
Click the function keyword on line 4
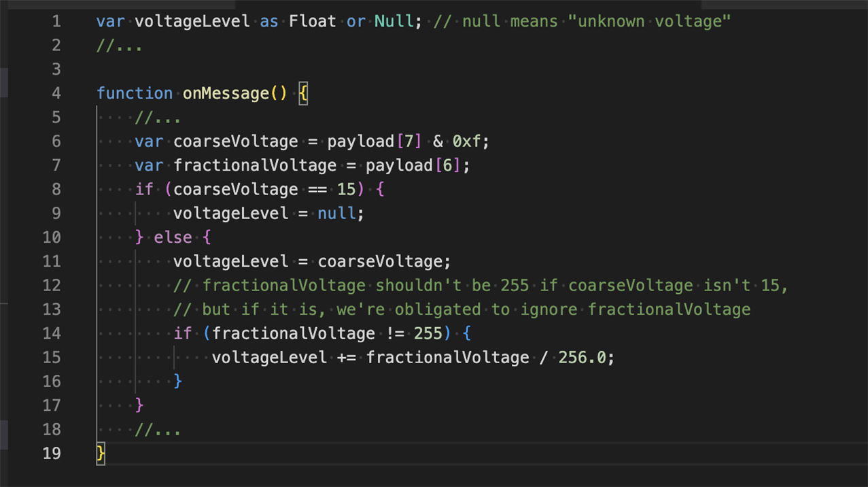click(135, 93)
